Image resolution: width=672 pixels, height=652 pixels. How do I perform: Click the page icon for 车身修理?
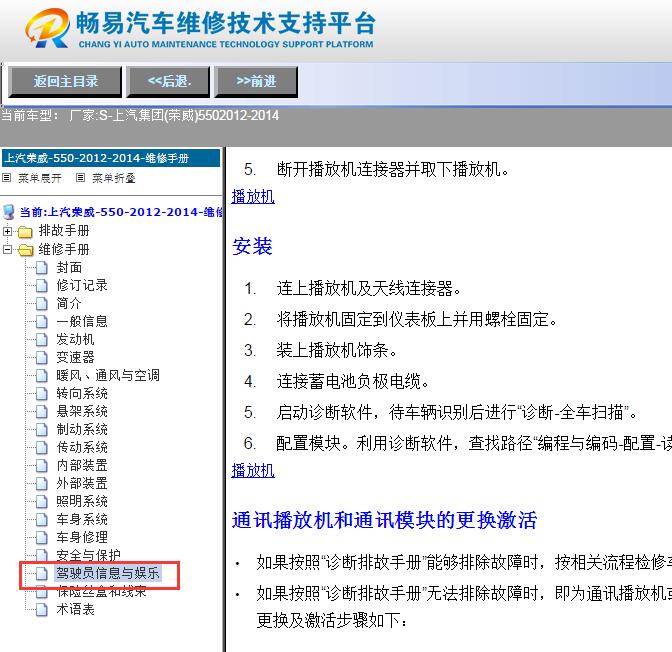point(42,538)
